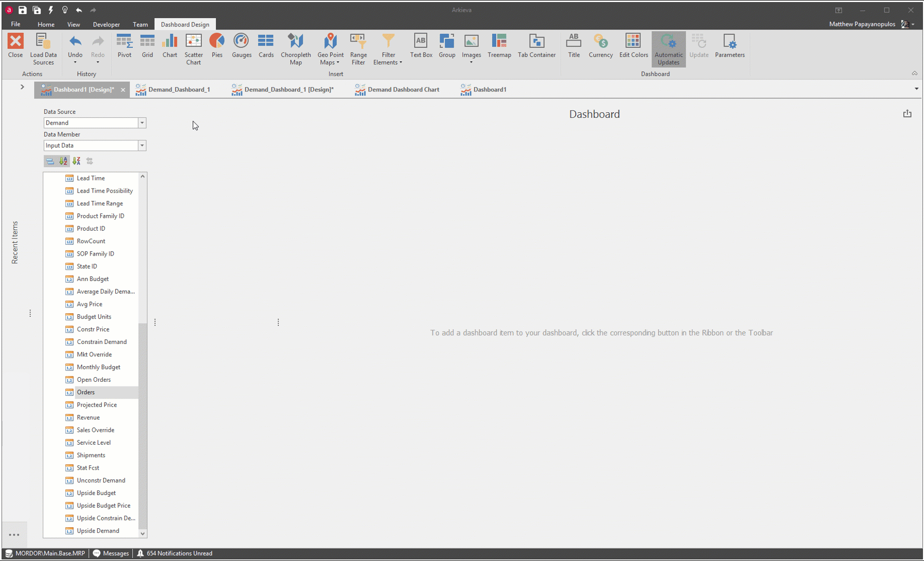924x561 pixels.
Task: Open dashboard Parameters
Action: pyautogui.click(x=729, y=46)
